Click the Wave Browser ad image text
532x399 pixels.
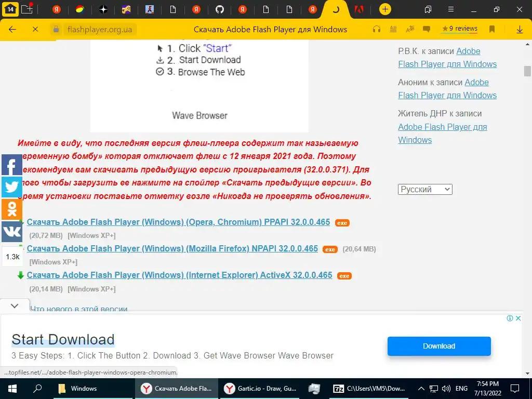[199, 115]
